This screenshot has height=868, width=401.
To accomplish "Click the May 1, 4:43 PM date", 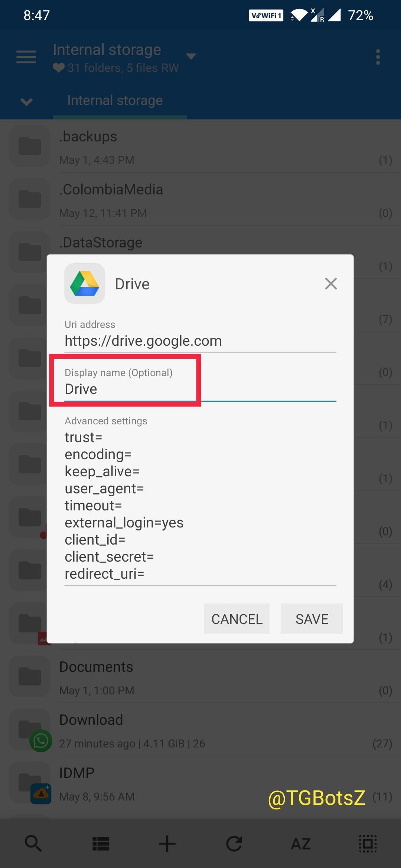I will (x=97, y=160).
